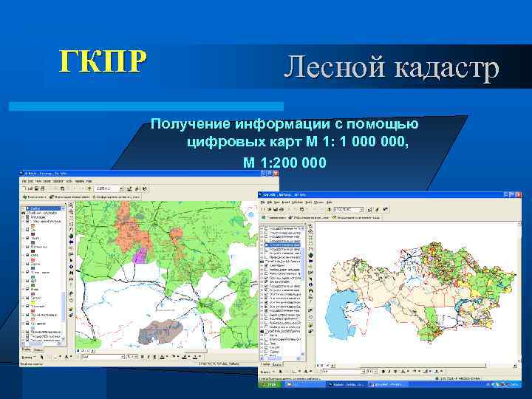Image resolution: width=532 pixels, height=399 pixels.
Task: Launch ArcToolbox from right ArcMap toolbar
Action: point(378,209)
